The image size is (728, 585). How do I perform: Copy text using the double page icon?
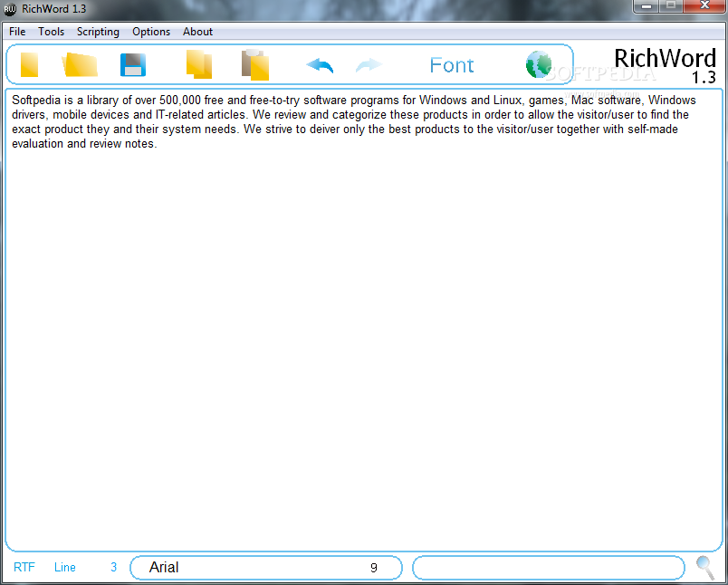pyautogui.click(x=199, y=64)
